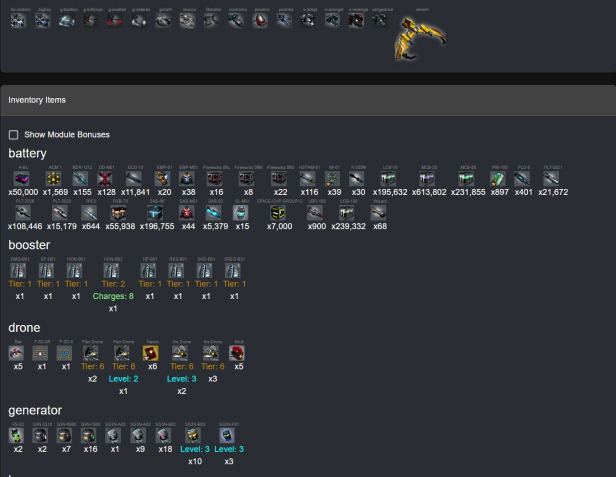The height and width of the screenshot is (477, 616).
Task: Select the booster with Tier: 2 label
Action: [112, 269]
